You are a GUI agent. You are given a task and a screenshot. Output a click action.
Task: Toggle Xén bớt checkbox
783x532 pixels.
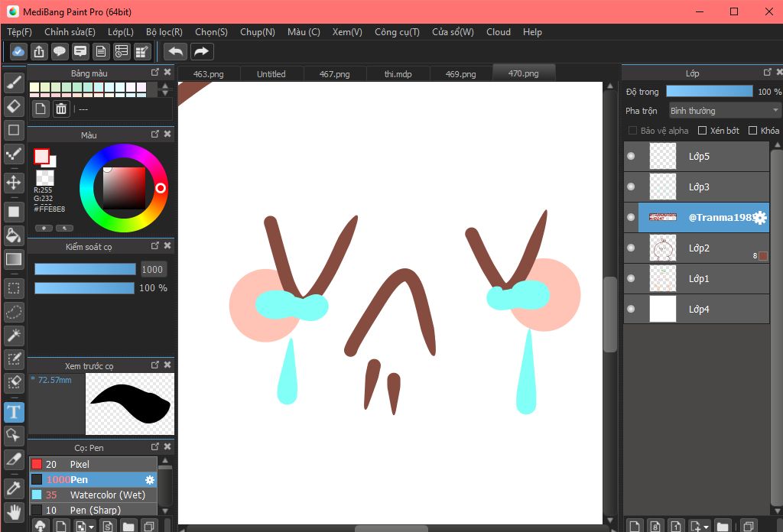coord(702,130)
